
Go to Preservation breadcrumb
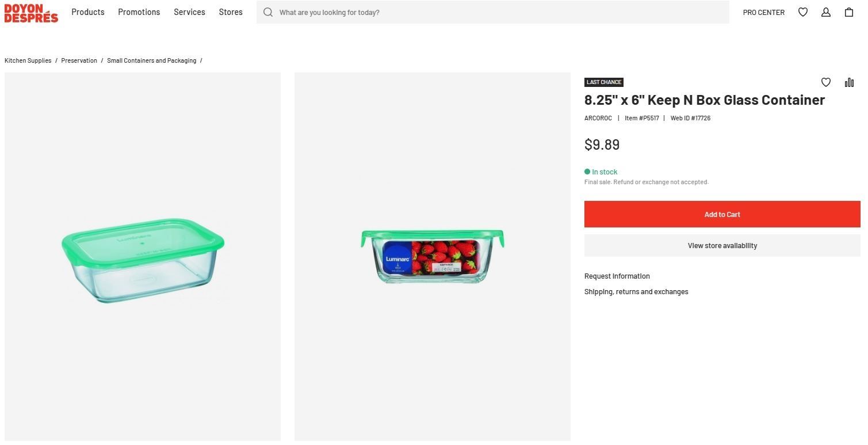pyautogui.click(x=79, y=60)
